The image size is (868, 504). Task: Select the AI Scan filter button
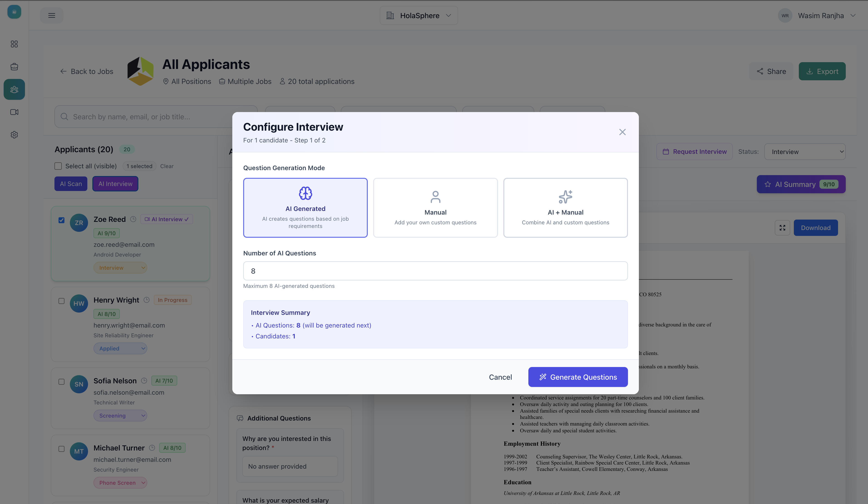[x=71, y=183]
